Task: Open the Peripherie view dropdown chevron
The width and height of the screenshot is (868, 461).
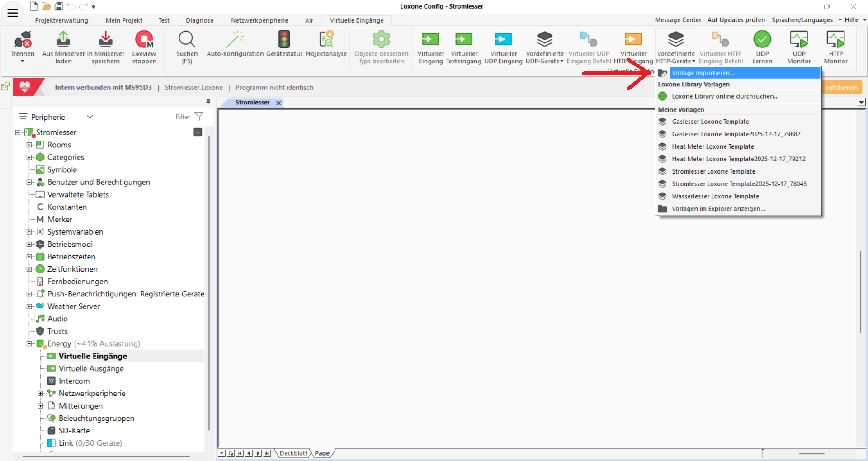Action: pyautogui.click(x=90, y=117)
